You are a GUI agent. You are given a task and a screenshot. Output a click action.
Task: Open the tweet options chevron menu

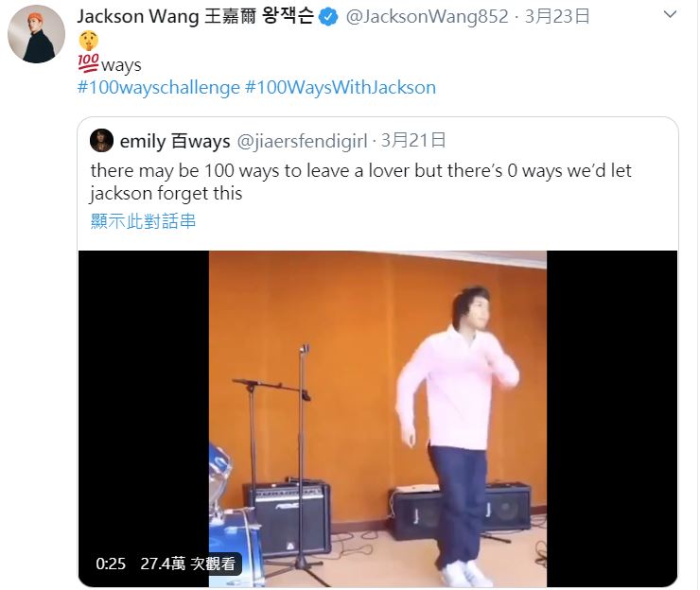pos(670,15)
